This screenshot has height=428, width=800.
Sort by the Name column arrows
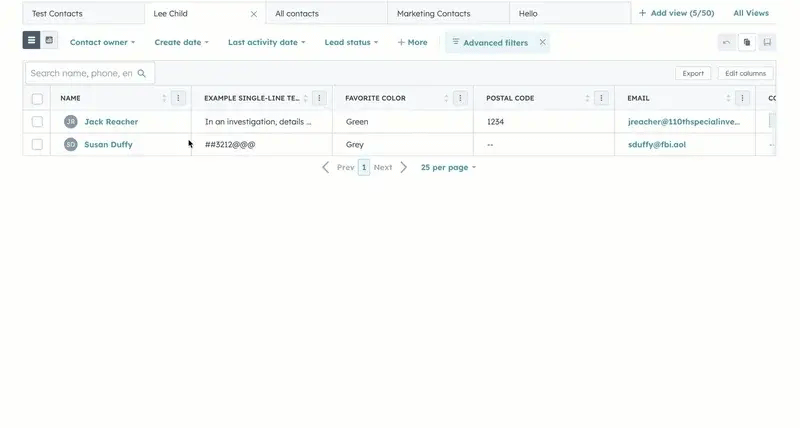164,98
